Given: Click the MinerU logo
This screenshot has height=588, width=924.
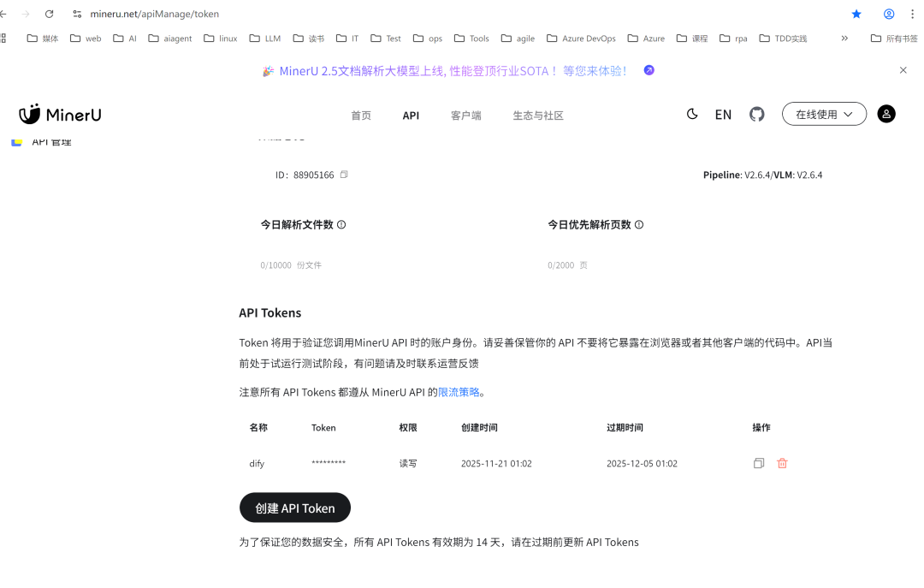Looking at the screenshot, I should (x=60, y=115).
